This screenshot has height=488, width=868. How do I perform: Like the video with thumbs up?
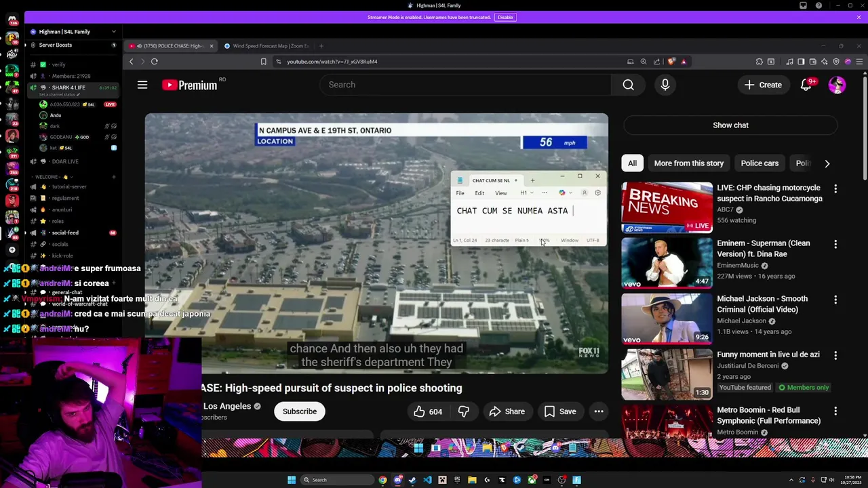click(427, 411)
